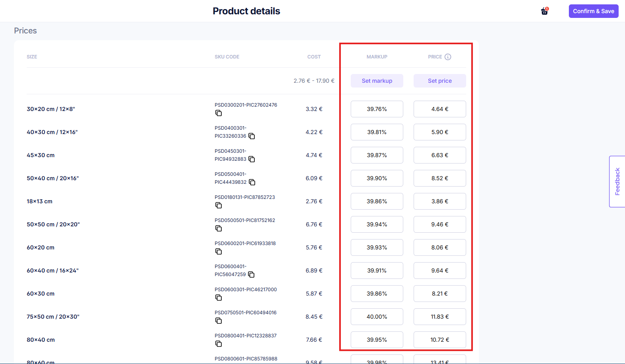Click the Set price button
Image resolution: width=625 pixels, height=364 pixels.
440,81
